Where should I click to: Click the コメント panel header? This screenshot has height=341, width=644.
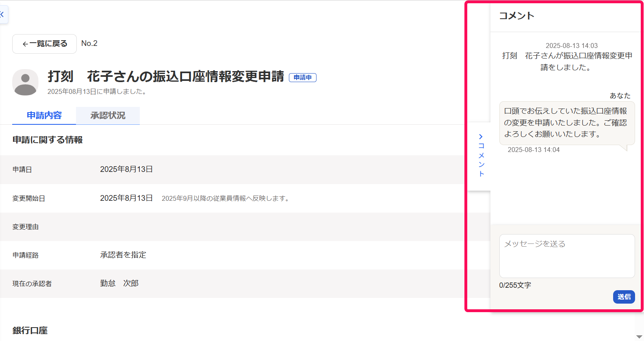[x=516, y=16]
